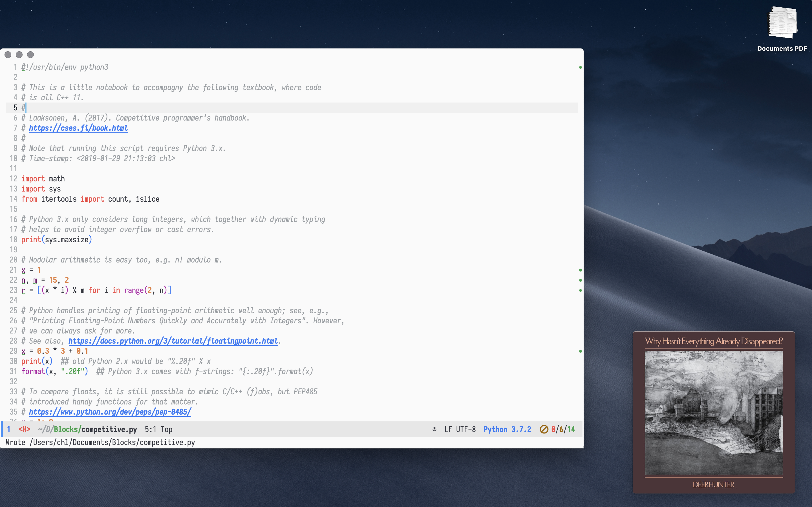Click the Flycheck error status icon

[x=544, y=429]
